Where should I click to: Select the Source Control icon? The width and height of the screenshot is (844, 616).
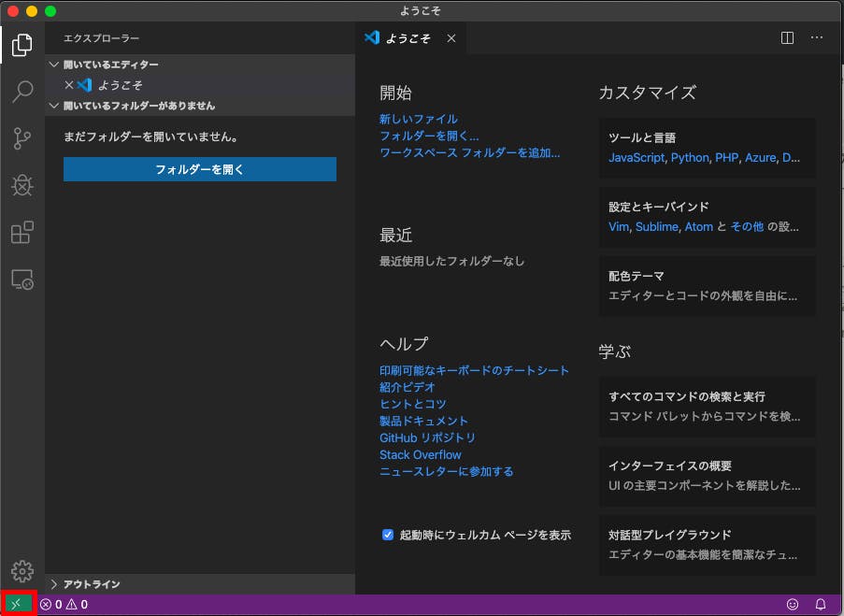(x=21, y=138)
